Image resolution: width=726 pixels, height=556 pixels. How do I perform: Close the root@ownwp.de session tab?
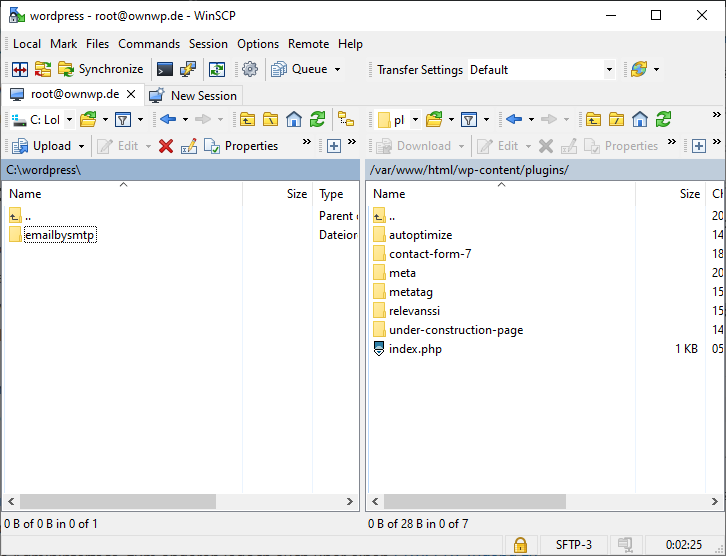131,94
